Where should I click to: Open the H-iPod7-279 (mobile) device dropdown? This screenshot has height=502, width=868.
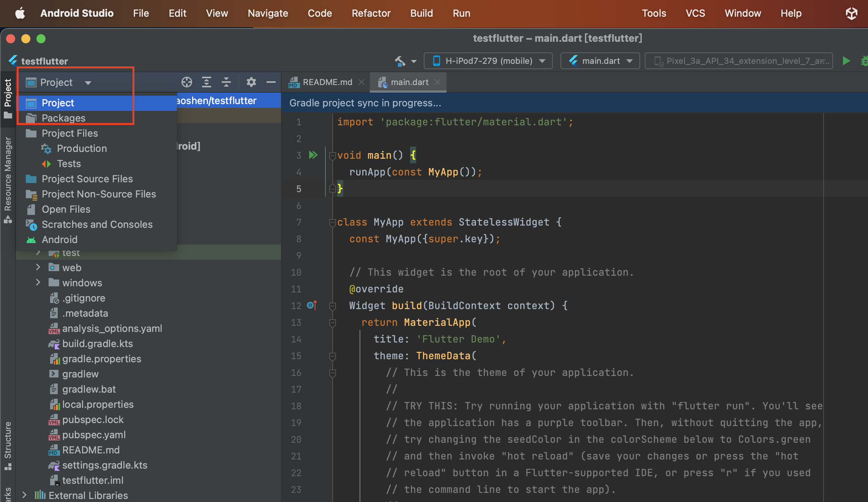(488, 61)
